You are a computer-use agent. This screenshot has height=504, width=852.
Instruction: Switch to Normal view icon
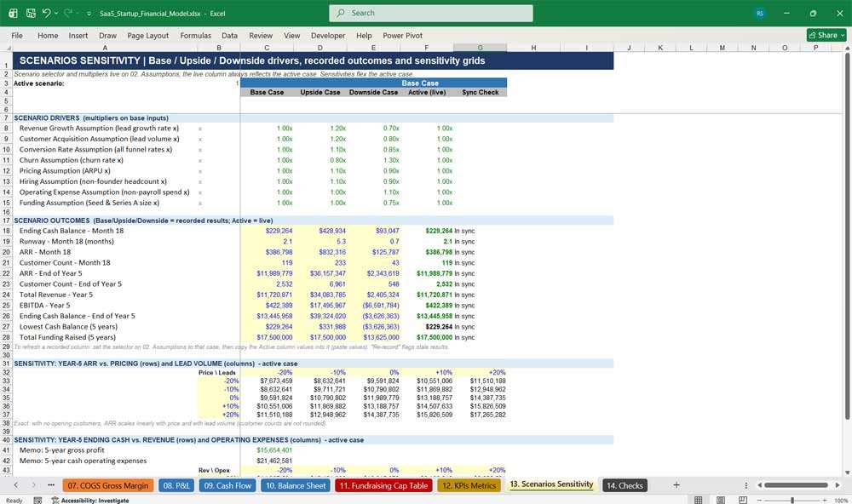699,500
